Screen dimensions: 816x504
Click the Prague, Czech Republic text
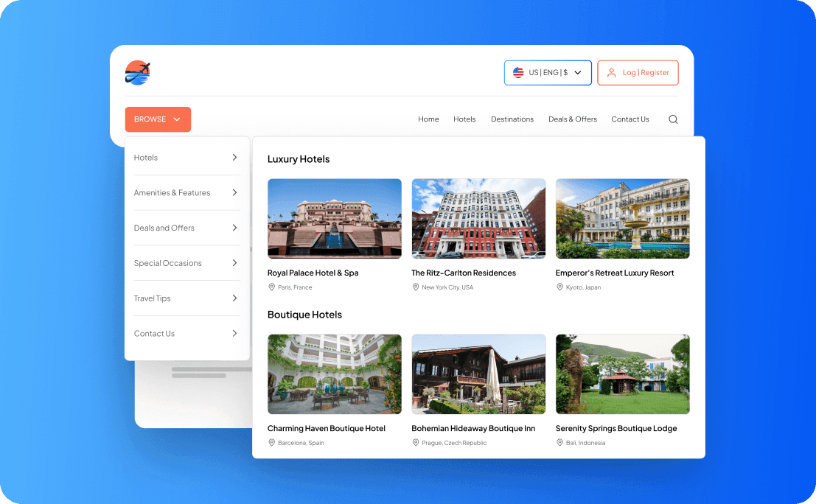point(454,443)
